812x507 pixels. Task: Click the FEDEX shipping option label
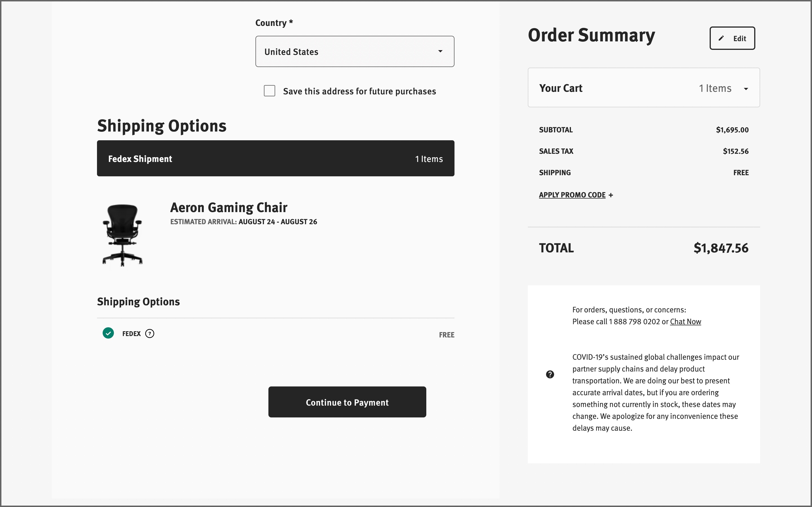131,334
